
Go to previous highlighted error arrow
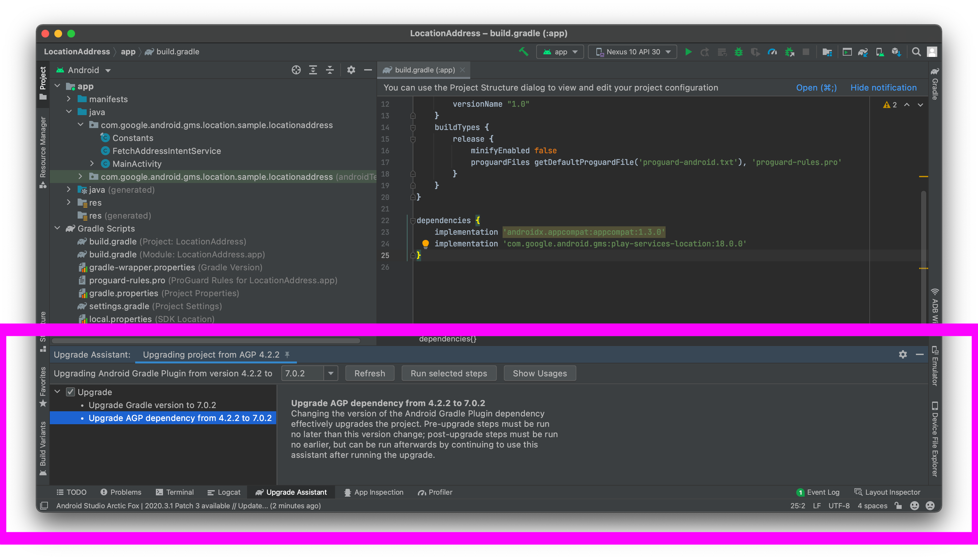pos(907,105)
